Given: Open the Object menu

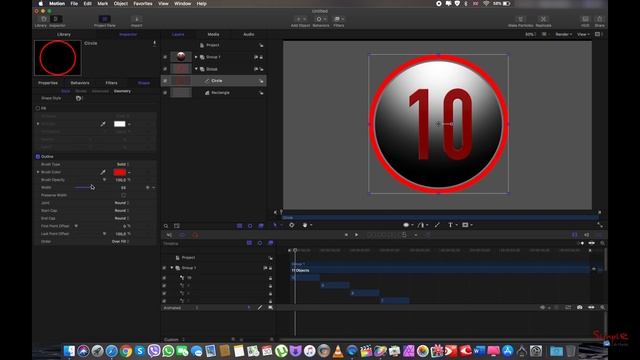Looking at the screenshot, I should (x=120, y=4).
